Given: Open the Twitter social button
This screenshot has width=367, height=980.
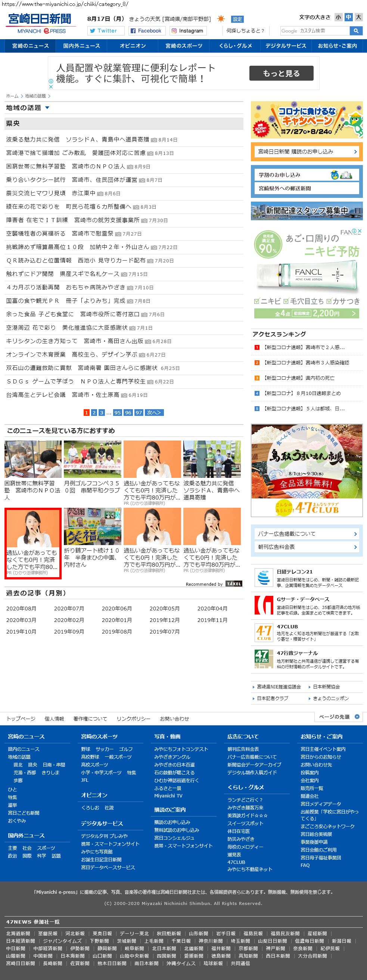Looking at the screenshot, I should (105, 31).
